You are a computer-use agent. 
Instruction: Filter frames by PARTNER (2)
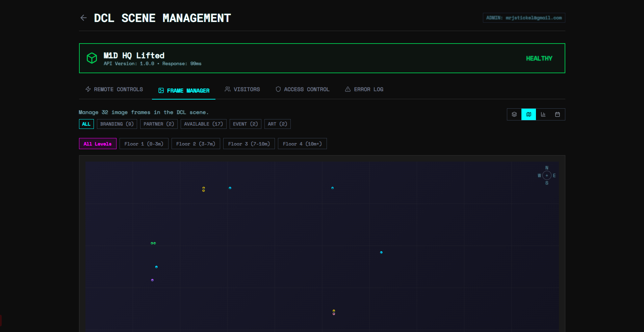coord(159,124)
